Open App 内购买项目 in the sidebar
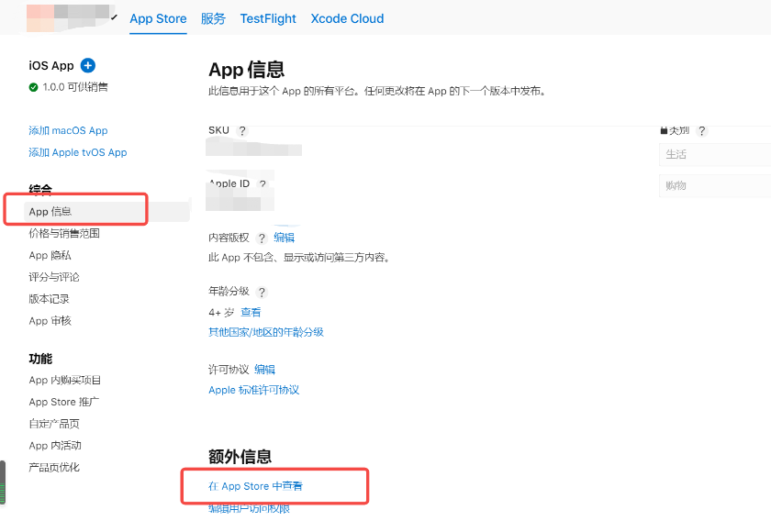 tap(65, 381)
